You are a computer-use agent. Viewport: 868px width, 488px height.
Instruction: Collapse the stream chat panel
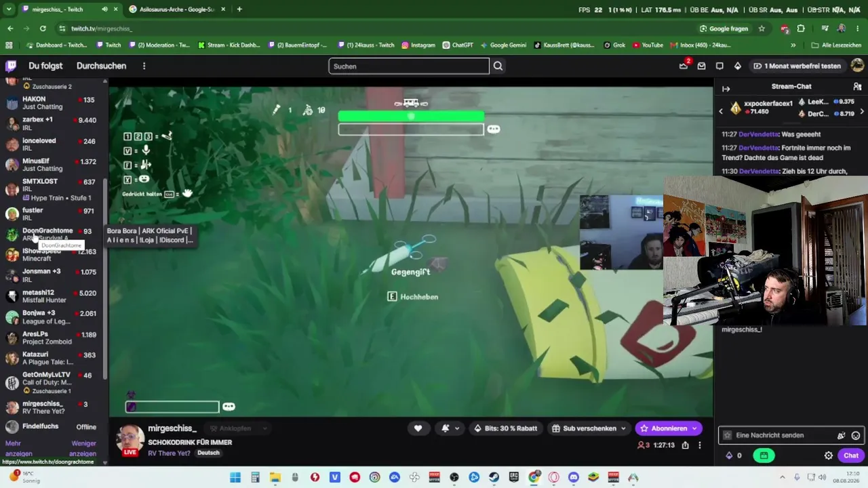point(726,89)
